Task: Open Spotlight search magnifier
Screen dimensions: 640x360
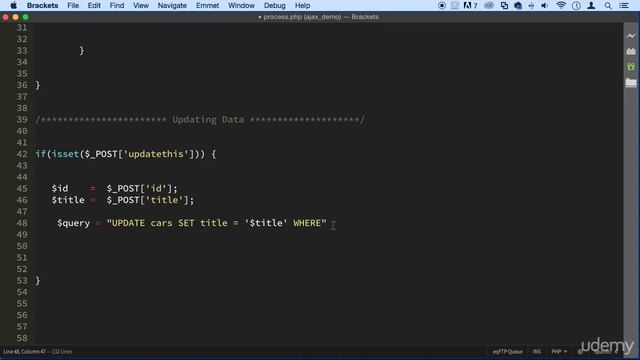Action: coord(608,5)
